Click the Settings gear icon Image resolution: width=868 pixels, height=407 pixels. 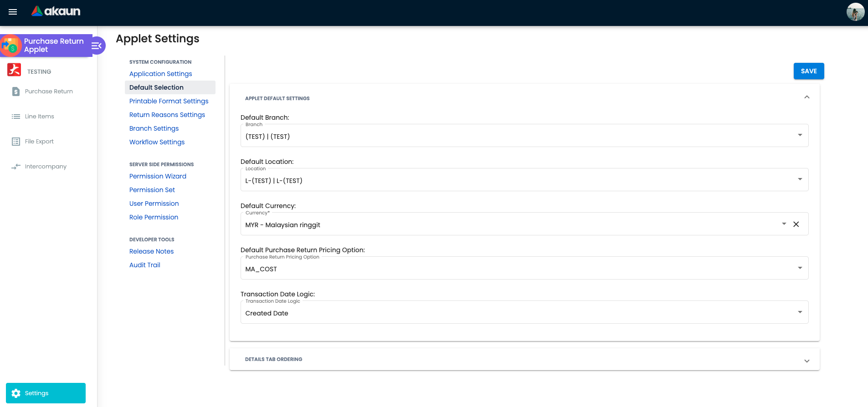(16, 393)
